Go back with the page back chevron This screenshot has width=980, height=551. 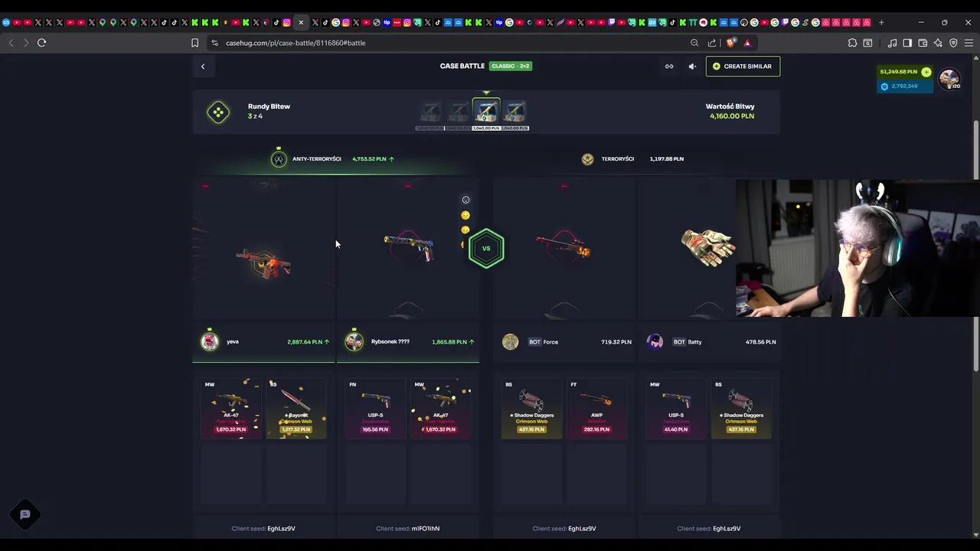click(x=203, y=67)
